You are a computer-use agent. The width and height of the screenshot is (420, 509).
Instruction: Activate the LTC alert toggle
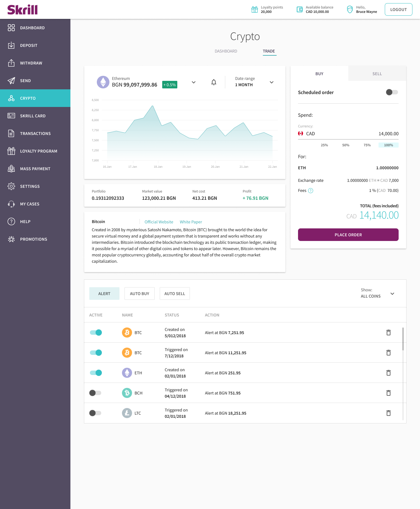coord(95,413)
